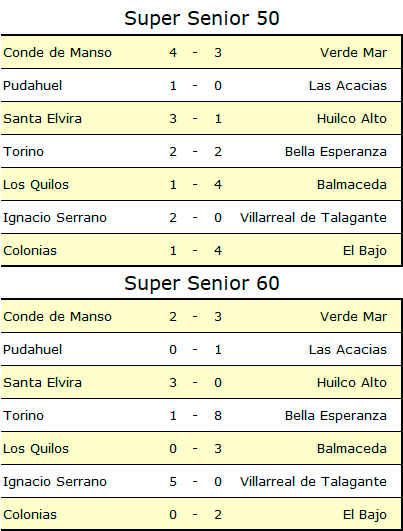This screenshot has width=403, height=531.
Task: Click El Bajo in the Super Senior 60 table
Action: coord(365,514)
